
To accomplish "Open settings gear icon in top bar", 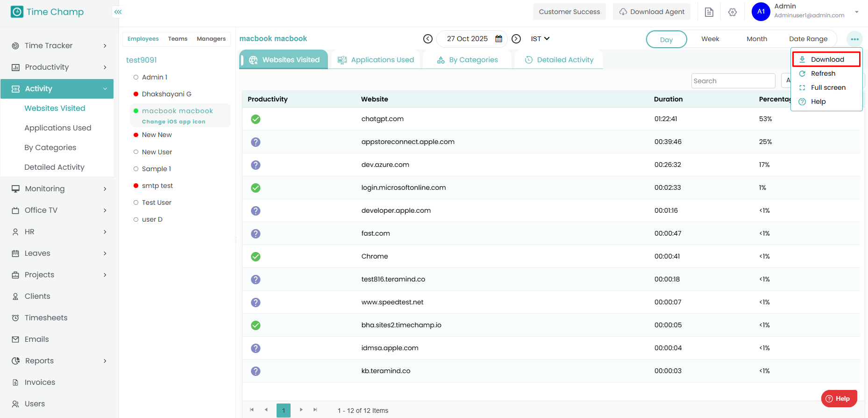I will pos(732,12).
